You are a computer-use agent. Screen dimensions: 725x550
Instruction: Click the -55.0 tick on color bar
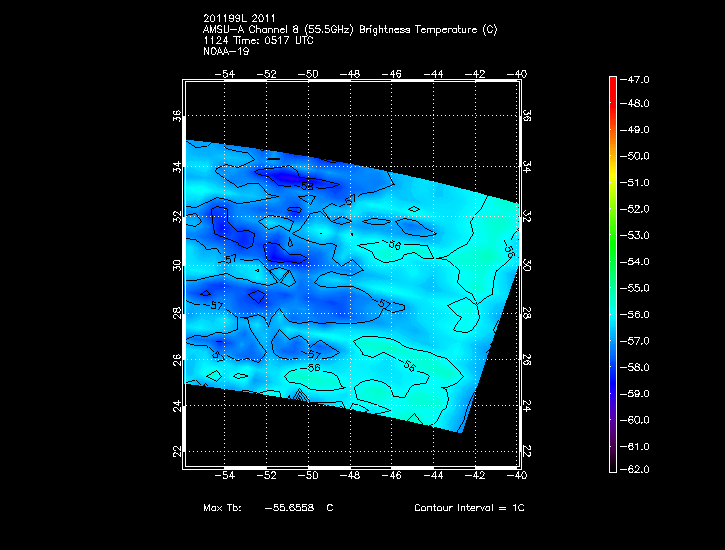click(634, 288)
